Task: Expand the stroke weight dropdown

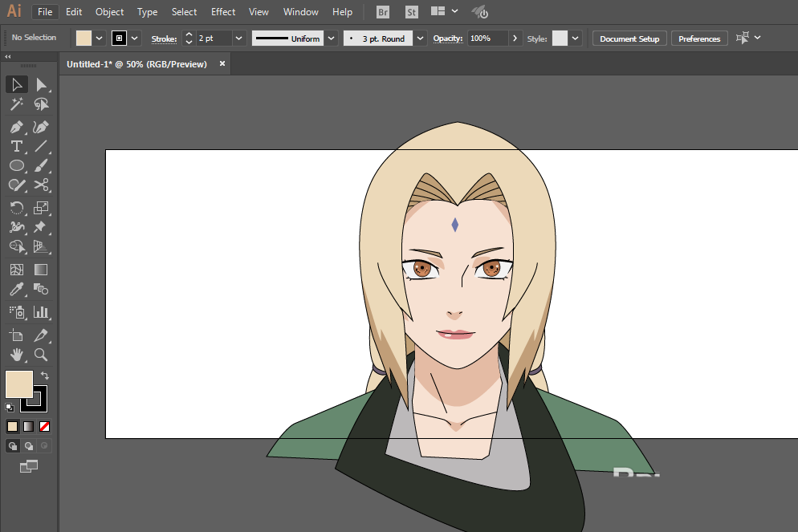Action: coord(238,39)
